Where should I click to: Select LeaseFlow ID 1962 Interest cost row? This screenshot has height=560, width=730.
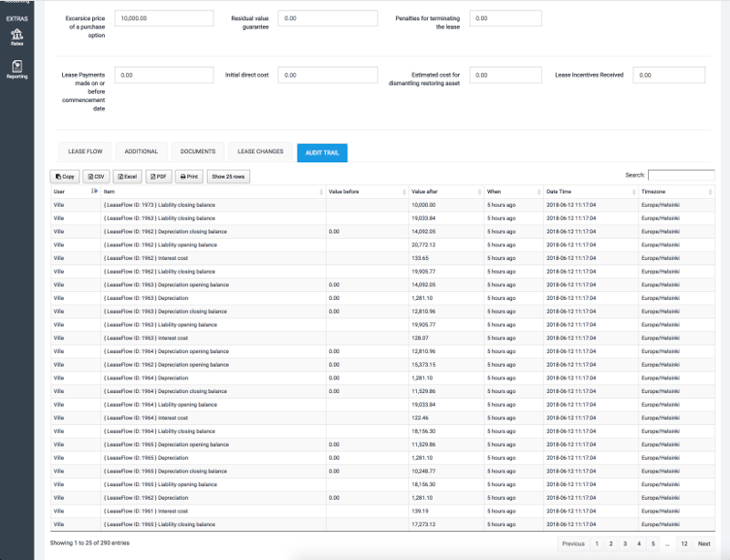tap(382, 258)
